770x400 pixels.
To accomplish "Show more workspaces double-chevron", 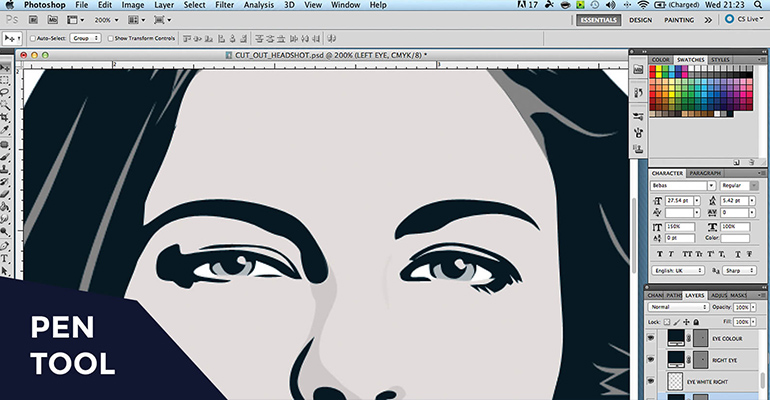I will [x=708, y=20].
